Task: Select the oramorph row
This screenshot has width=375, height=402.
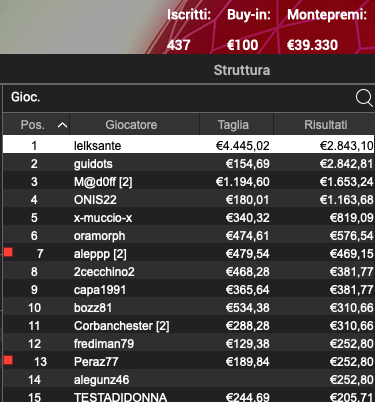Action: click(x=189, y=236)
